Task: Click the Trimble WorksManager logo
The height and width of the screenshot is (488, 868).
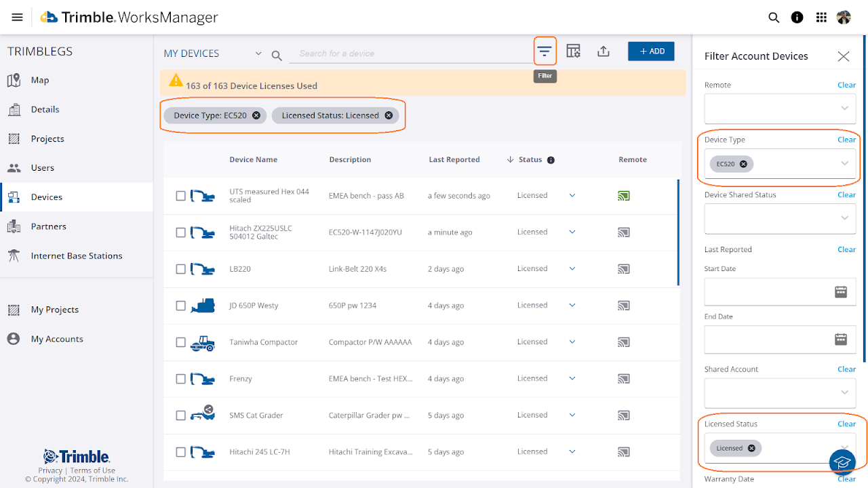Action: coord(129,18)
